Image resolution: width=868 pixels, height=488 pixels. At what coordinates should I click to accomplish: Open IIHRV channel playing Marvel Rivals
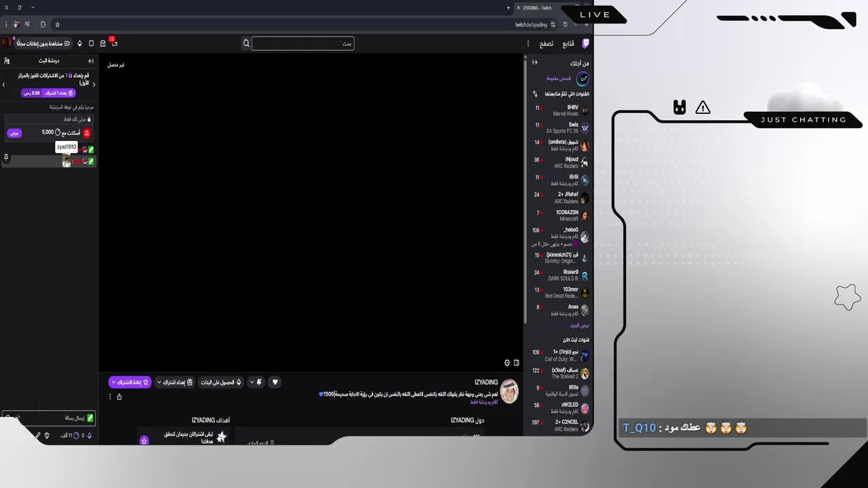click(x=560, y=110)
